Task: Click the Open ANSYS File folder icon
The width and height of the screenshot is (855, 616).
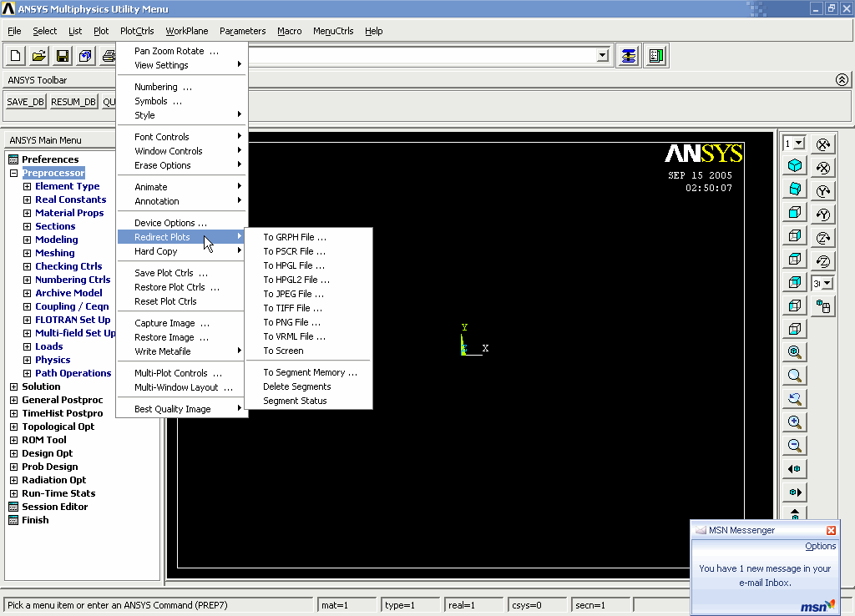Action: coord(39,56)
